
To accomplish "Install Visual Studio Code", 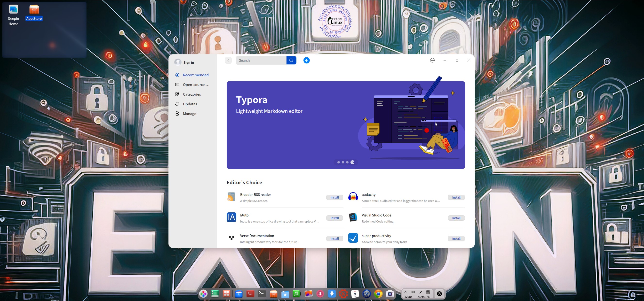I will pyautogui.click(x=456, y=218).
